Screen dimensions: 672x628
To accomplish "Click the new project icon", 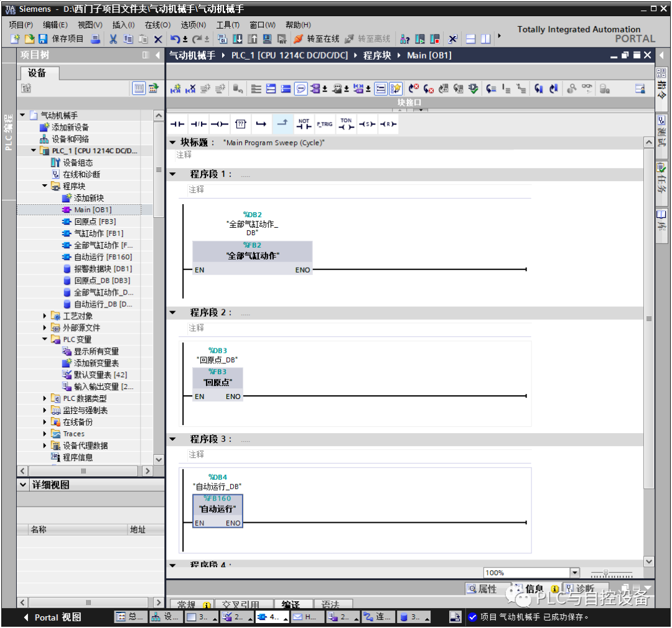I will point(16,39).
